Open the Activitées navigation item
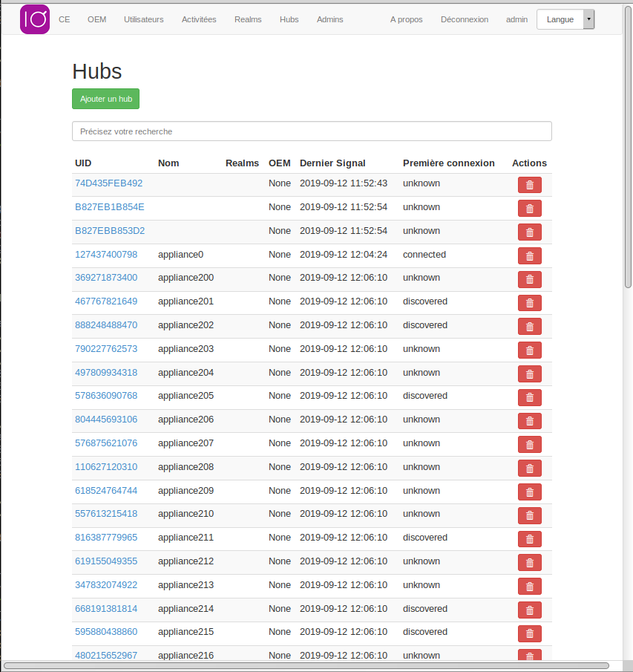This screenshot has height=672, width=633. pos(199,19)
